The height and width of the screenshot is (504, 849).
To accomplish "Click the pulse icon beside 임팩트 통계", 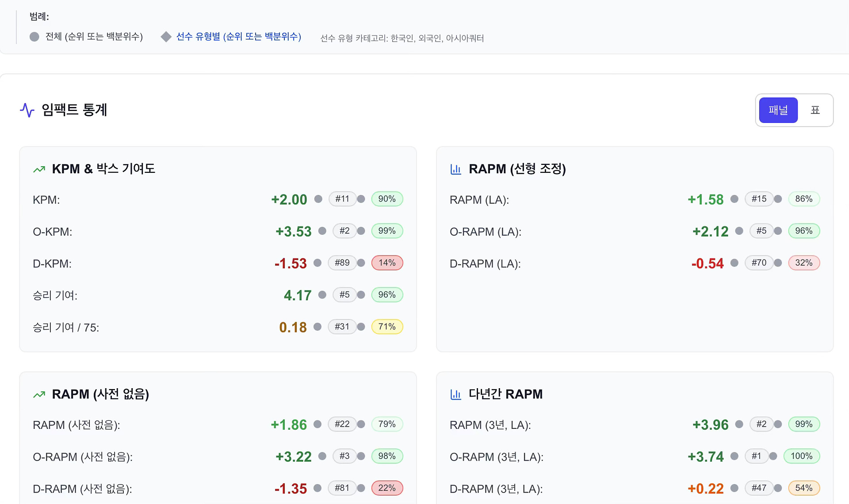I will [27, 110].
